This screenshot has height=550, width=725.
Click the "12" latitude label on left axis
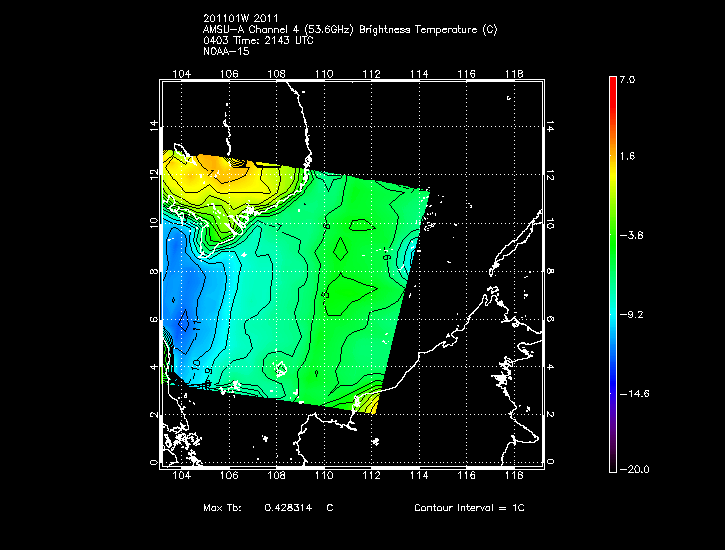click(x=154, y=174)
